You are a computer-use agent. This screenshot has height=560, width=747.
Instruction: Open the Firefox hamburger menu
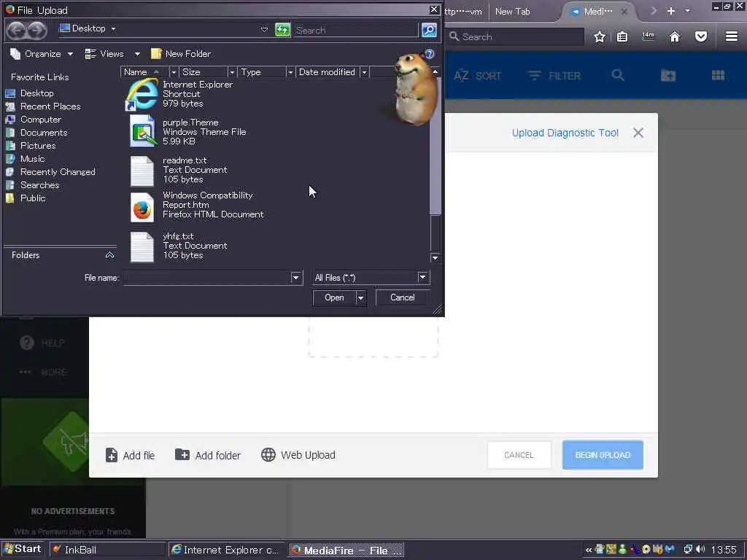coord(732,36)
